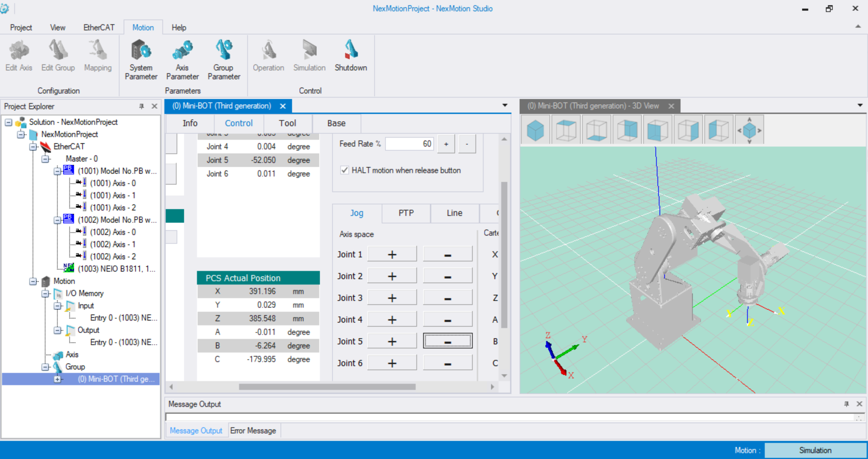
Task: Collapse the I/O Memory node
Action: [x=45, y=294]
